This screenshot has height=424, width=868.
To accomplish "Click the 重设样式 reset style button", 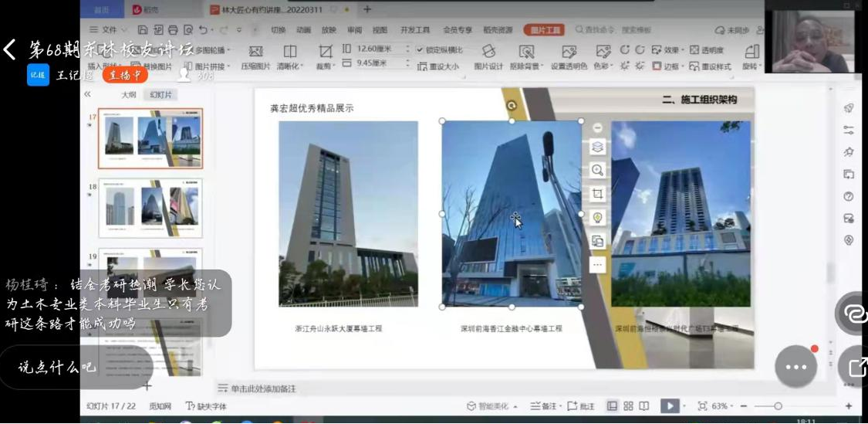I will [711, 66].
